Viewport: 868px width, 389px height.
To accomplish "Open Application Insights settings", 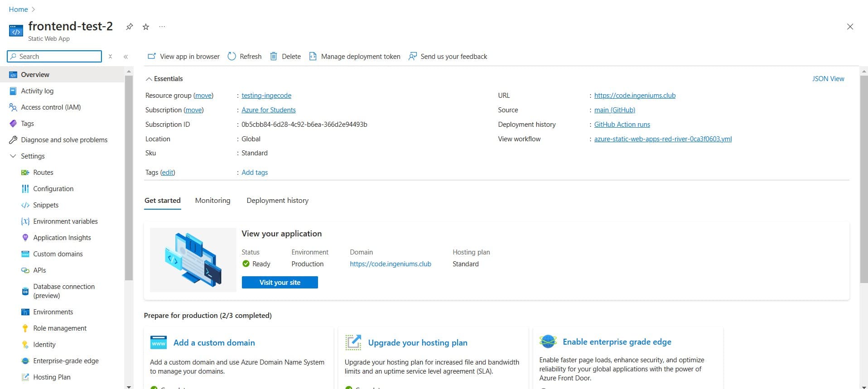I will click(62, 238).
